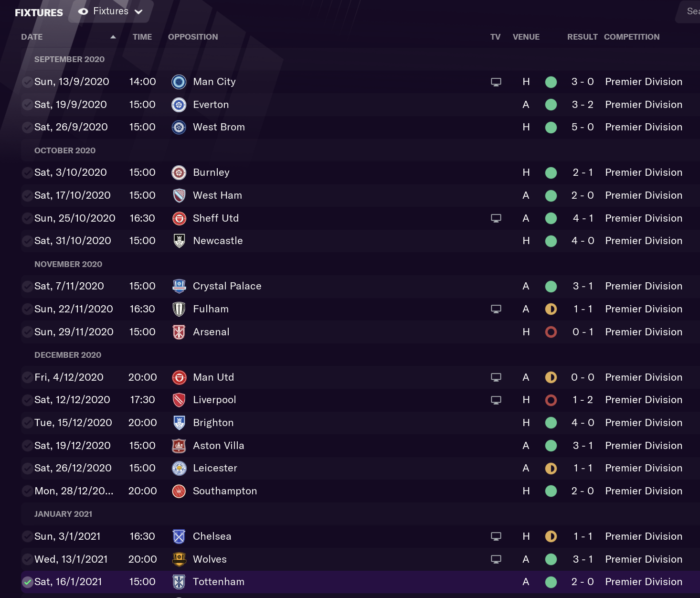Click the Liverpool club badge icon

pyautogui.click(x=179, y=400)
